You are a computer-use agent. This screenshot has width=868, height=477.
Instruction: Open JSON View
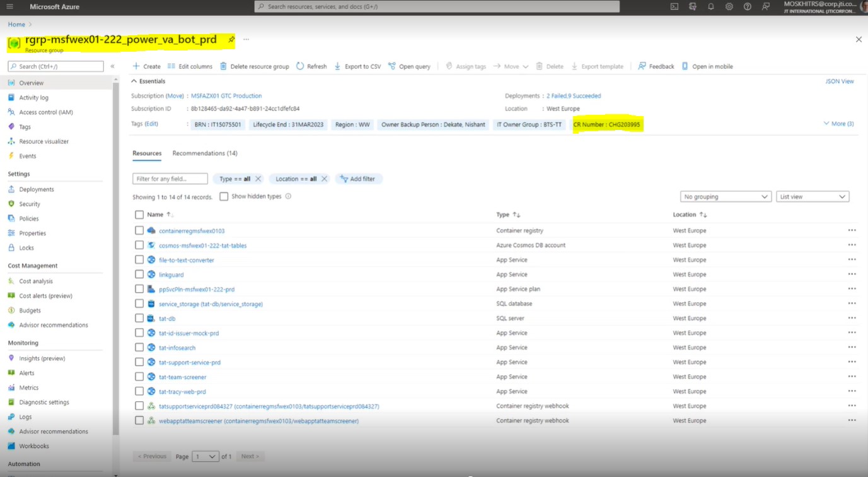tap(840, 81)
